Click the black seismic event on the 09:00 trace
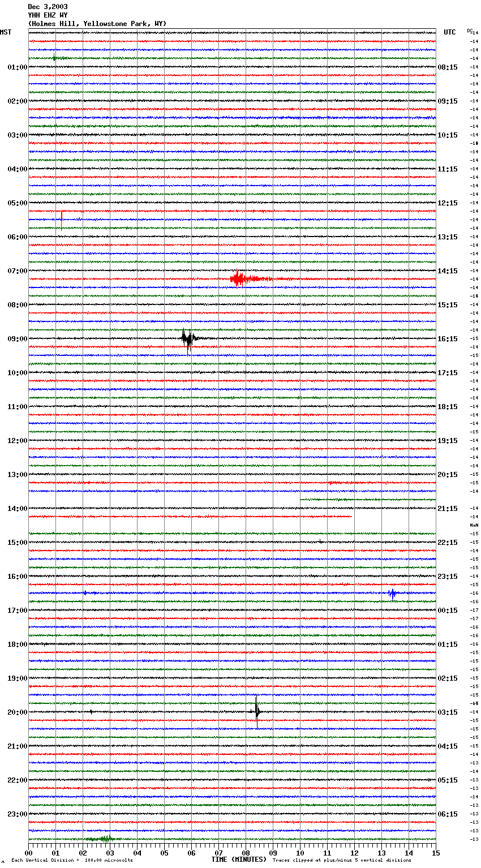The height and width of the screenshot is (868, 481). [x=190, y=340]
